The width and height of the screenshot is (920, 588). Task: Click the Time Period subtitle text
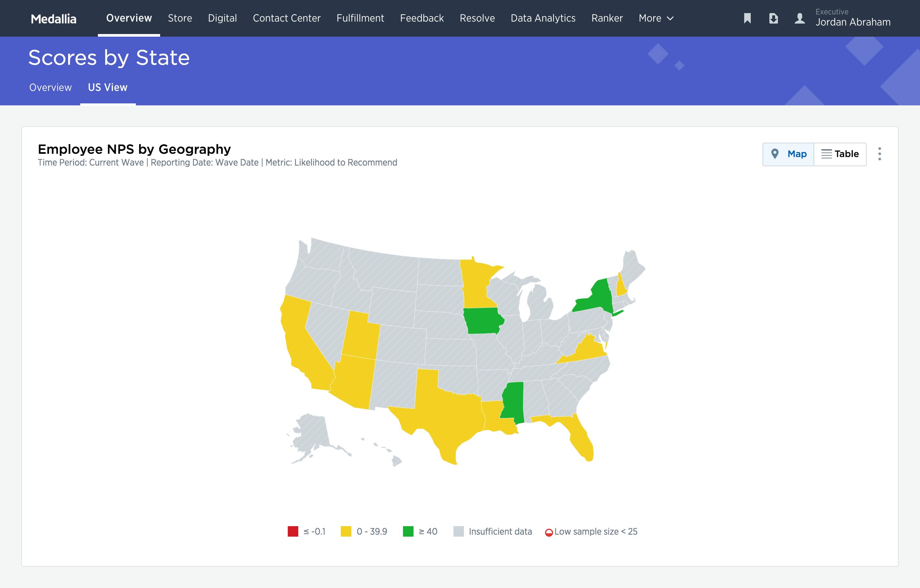(x=217, y=163)
